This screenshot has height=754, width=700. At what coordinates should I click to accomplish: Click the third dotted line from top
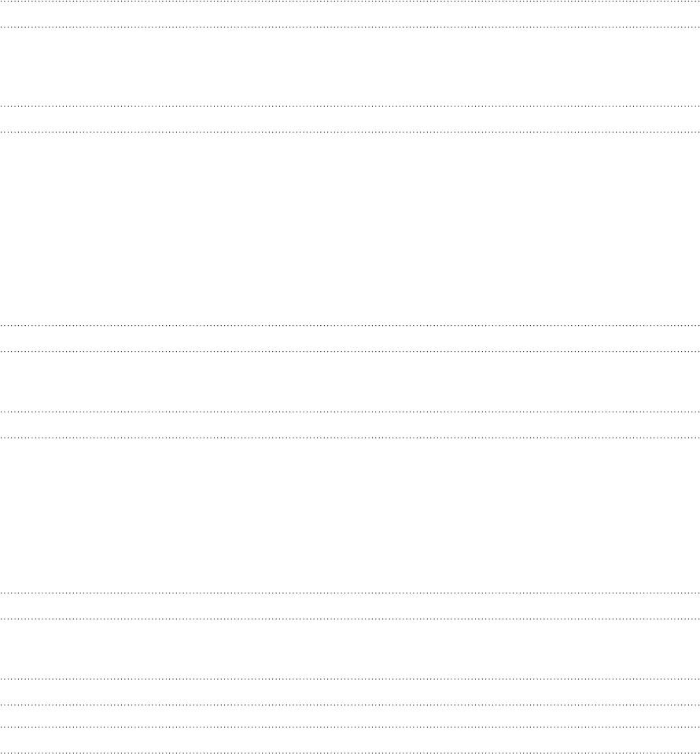(350, 105)
